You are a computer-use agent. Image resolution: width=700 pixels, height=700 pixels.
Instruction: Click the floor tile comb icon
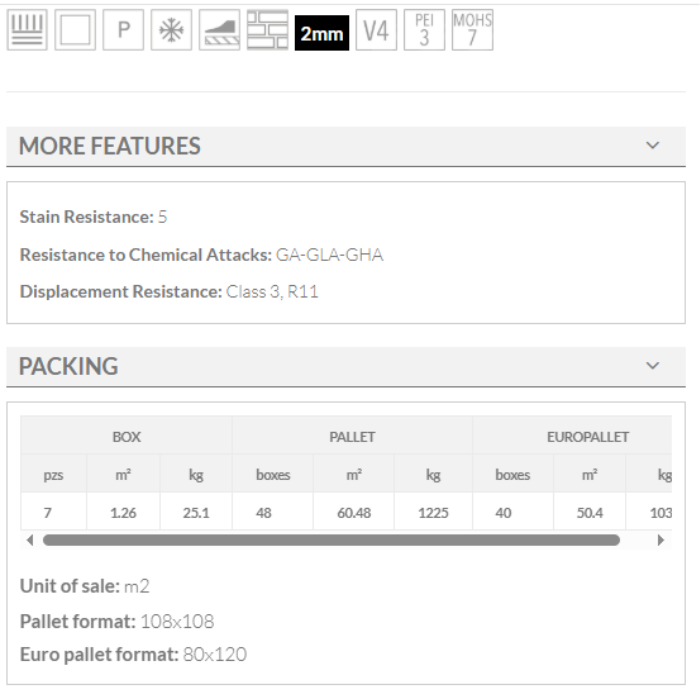click(27, 32)
